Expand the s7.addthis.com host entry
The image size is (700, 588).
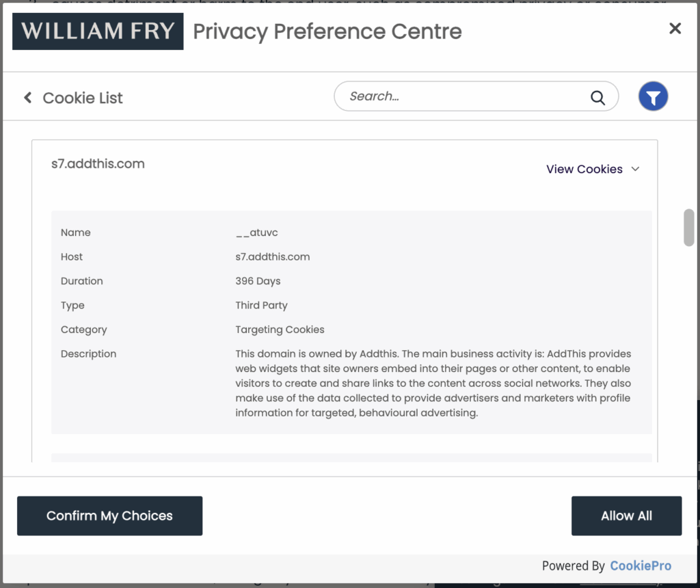point(98,164)
